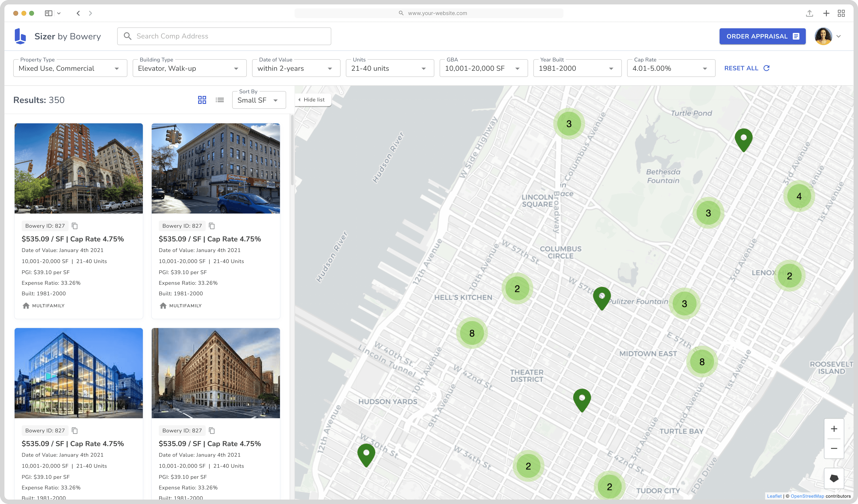Open the cluster of 3 near Pulitzer Fountain
Image resolution: width=858 pixels, height=504 pixels.
[x=684, y=304]
